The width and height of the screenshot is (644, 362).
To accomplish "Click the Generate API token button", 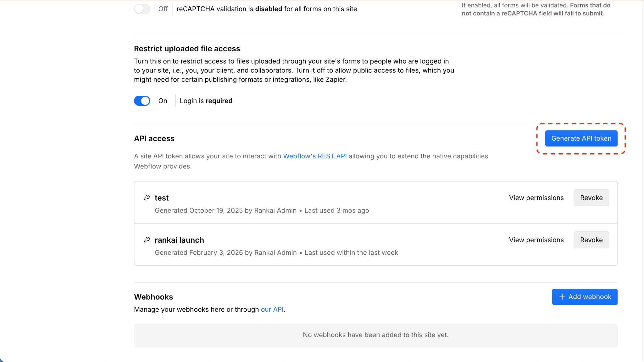I will coord(581,138).
